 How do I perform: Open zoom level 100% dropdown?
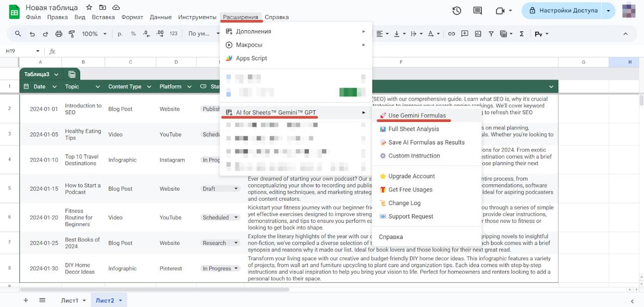coord(94,34)
